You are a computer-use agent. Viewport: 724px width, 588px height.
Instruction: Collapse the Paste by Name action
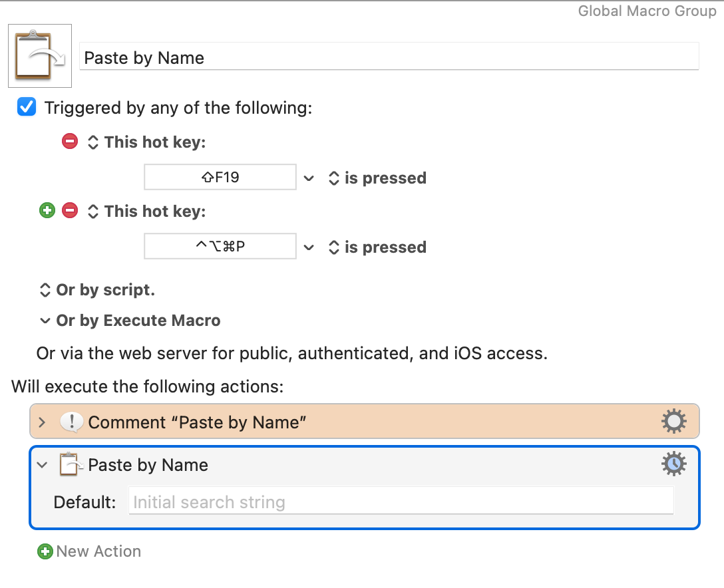[42, 465]
